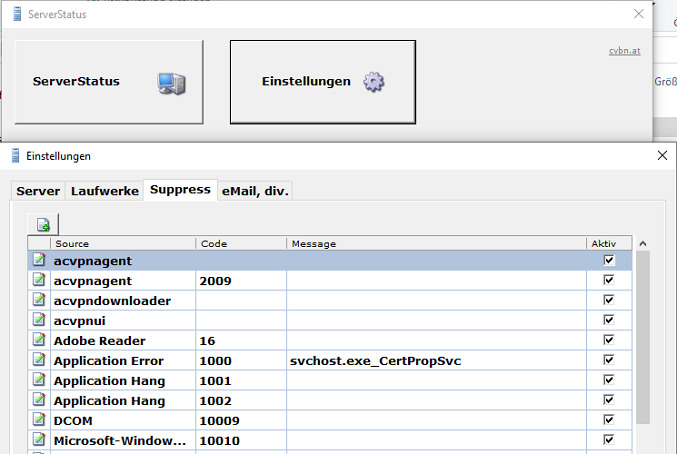
Task: Click the Einstellungen window title icon
Action: [16, 156]
